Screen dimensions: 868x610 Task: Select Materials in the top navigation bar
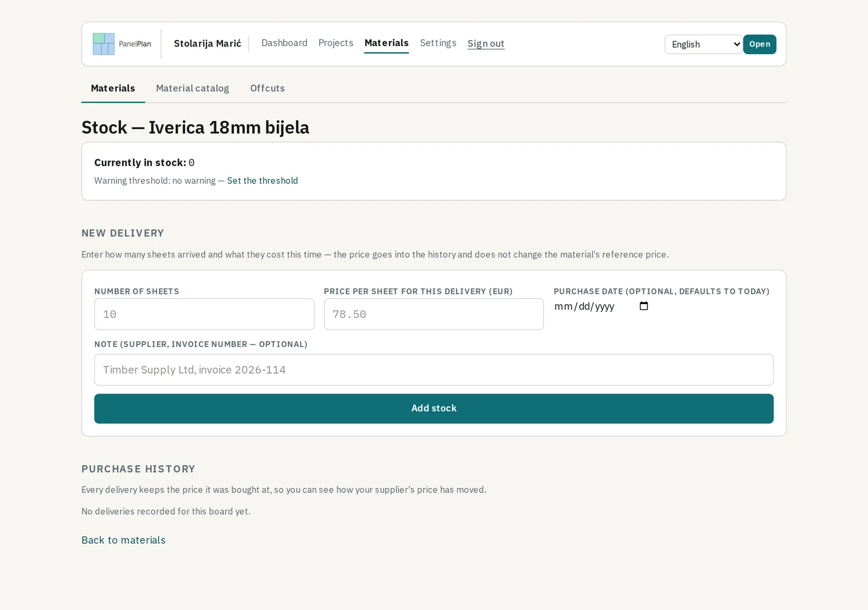coord(386,43)
